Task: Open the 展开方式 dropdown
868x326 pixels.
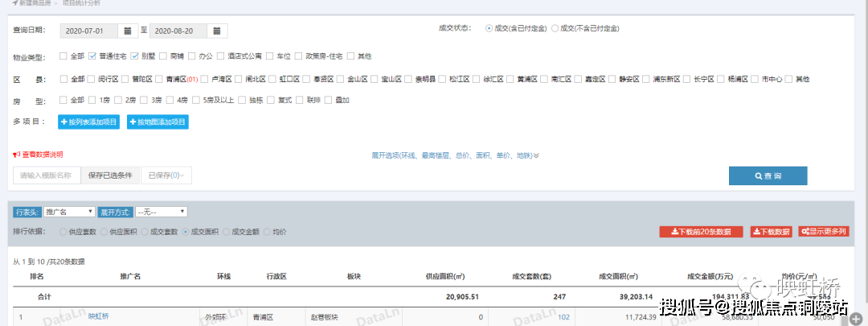Action: pyautogui.click(x=161, y=212)
